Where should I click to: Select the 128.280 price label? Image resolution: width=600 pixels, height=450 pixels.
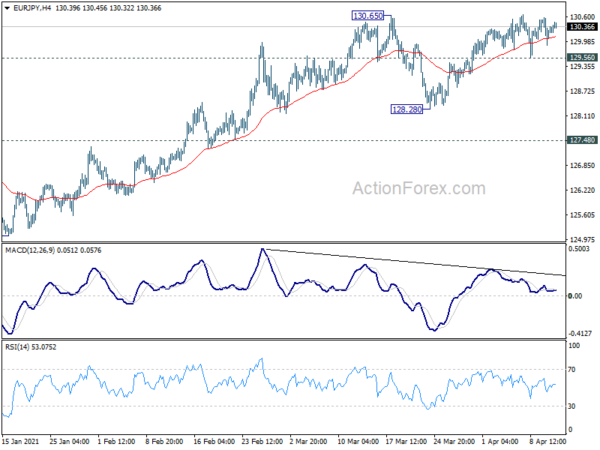(407, 109)
